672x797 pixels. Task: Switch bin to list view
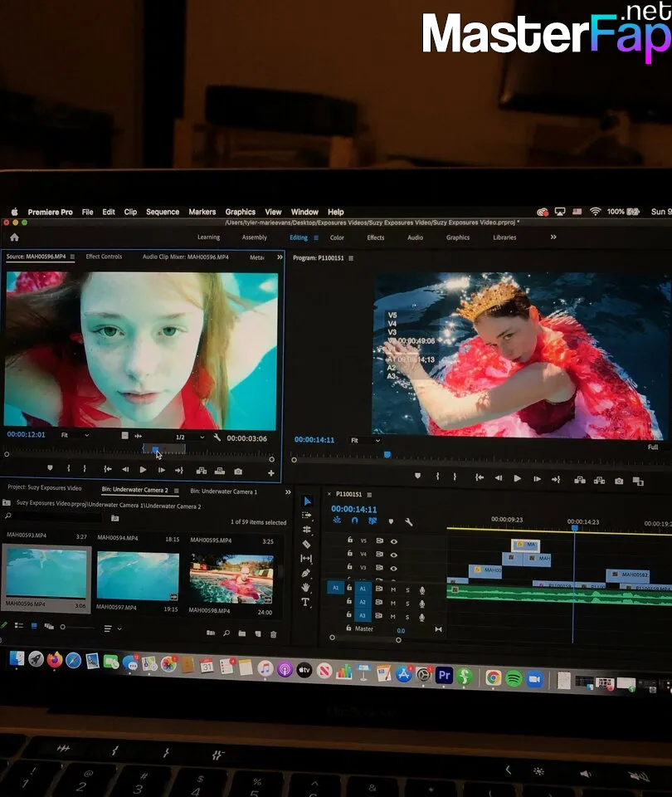click(19, 625)
